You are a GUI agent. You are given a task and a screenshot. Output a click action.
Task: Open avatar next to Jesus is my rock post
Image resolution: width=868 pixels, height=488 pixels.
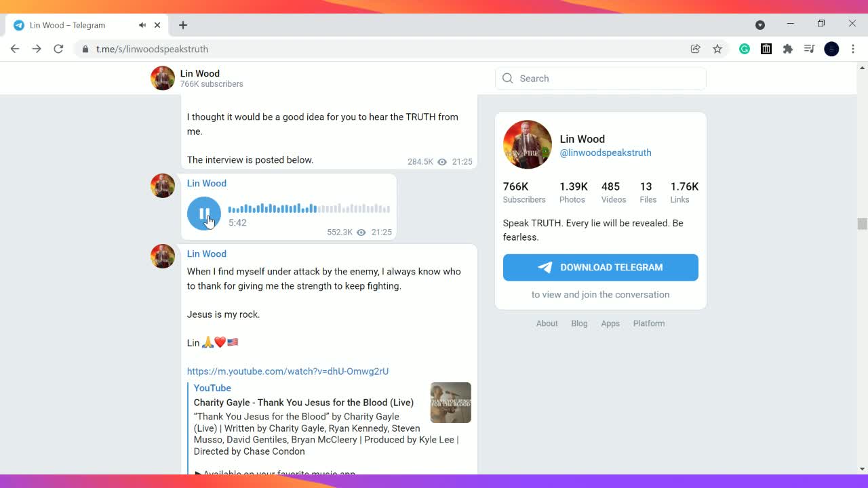tap(163, 256)
